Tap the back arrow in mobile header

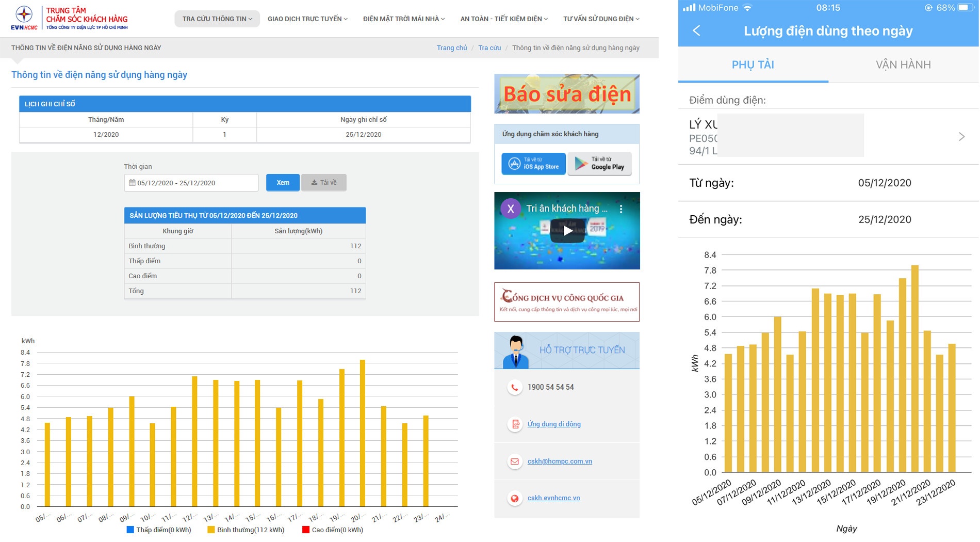click(x=696, y=31)
